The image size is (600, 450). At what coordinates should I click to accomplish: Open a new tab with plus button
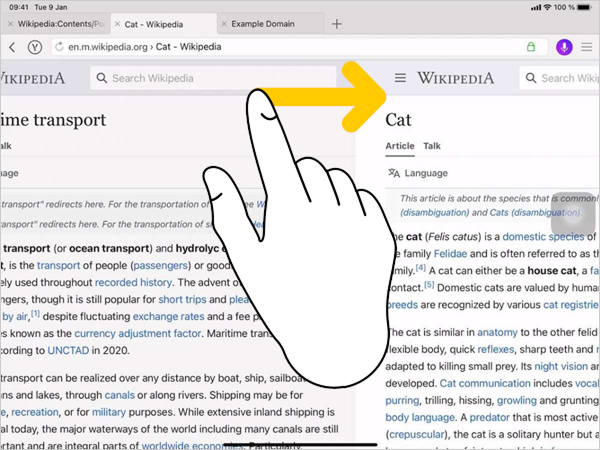336,23
